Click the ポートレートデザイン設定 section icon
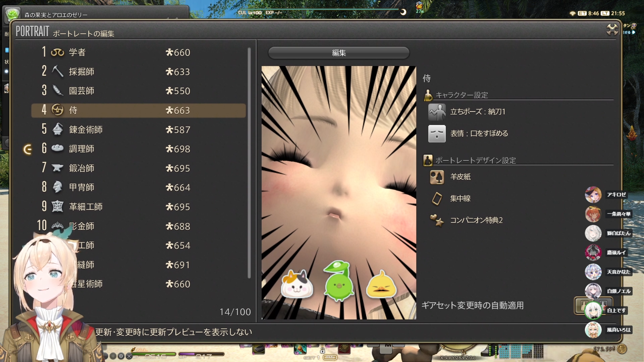This screenshot has height=362, width=644. (x=428, y=160)
